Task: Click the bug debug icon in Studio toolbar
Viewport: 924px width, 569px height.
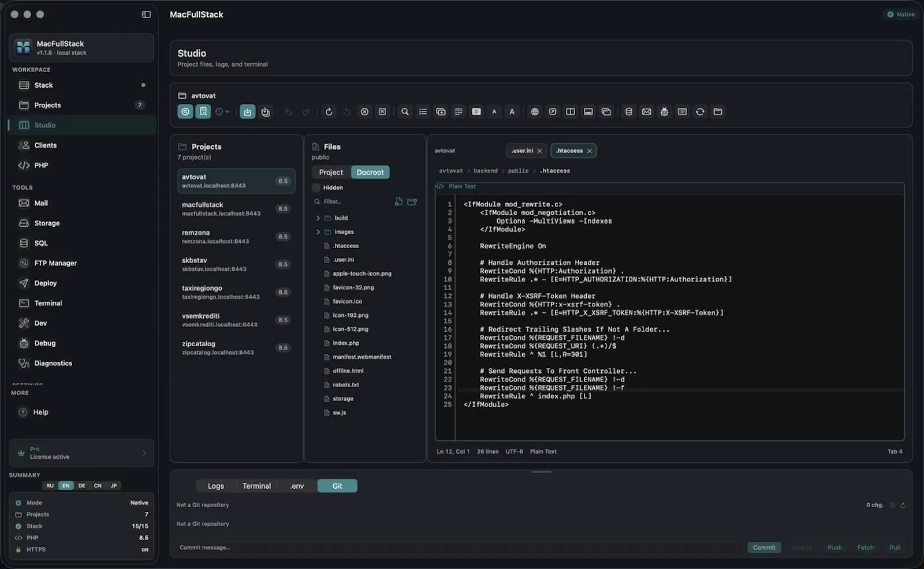Action: [x=665, y=112]
